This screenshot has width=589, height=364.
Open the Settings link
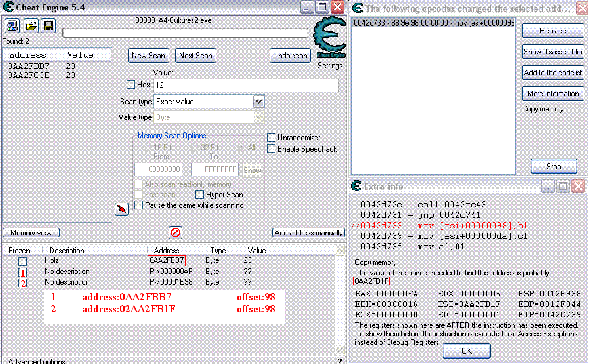click(x=330, y=66)
